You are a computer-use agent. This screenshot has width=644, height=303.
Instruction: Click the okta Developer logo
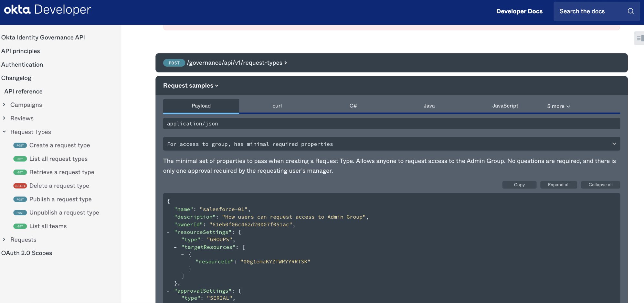[48, 10]
